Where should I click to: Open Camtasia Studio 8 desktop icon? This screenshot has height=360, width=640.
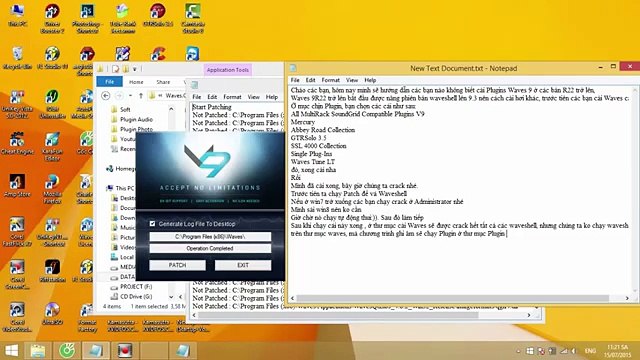[x=193, y=18]
